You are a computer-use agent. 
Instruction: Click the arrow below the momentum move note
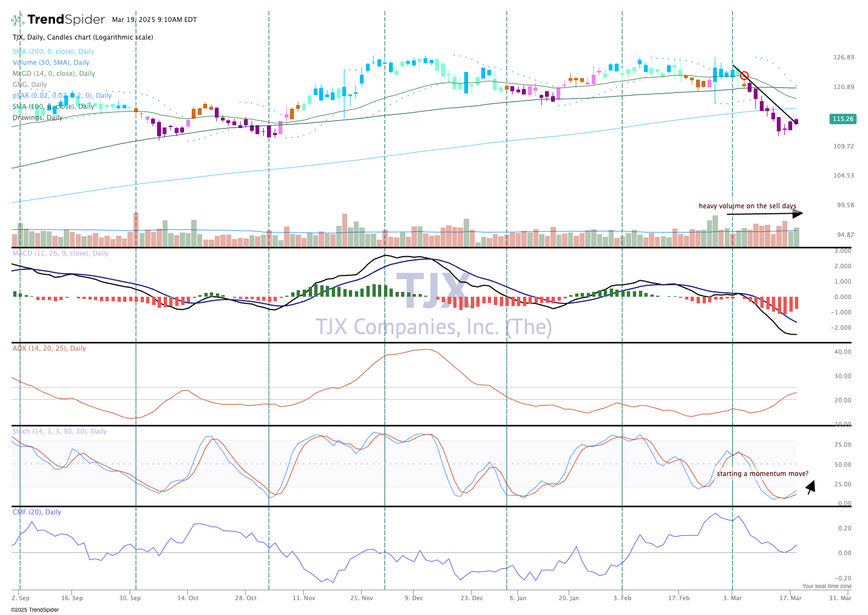point(810,487)
